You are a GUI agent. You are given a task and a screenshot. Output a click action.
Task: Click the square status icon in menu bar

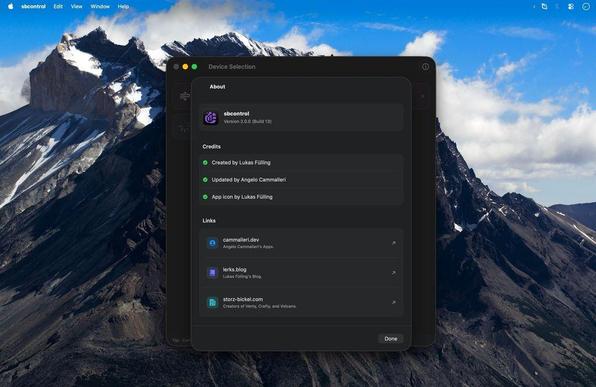point(544,6)
